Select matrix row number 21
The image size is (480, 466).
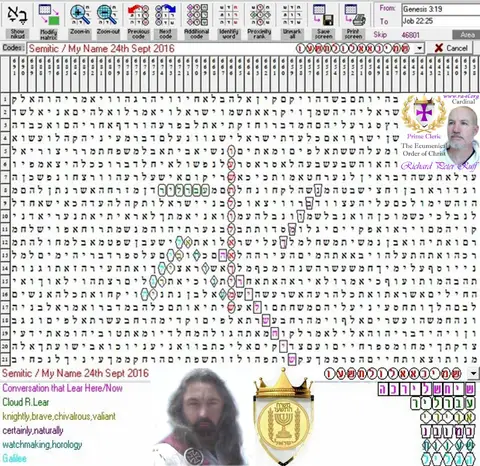pos(5,360)
